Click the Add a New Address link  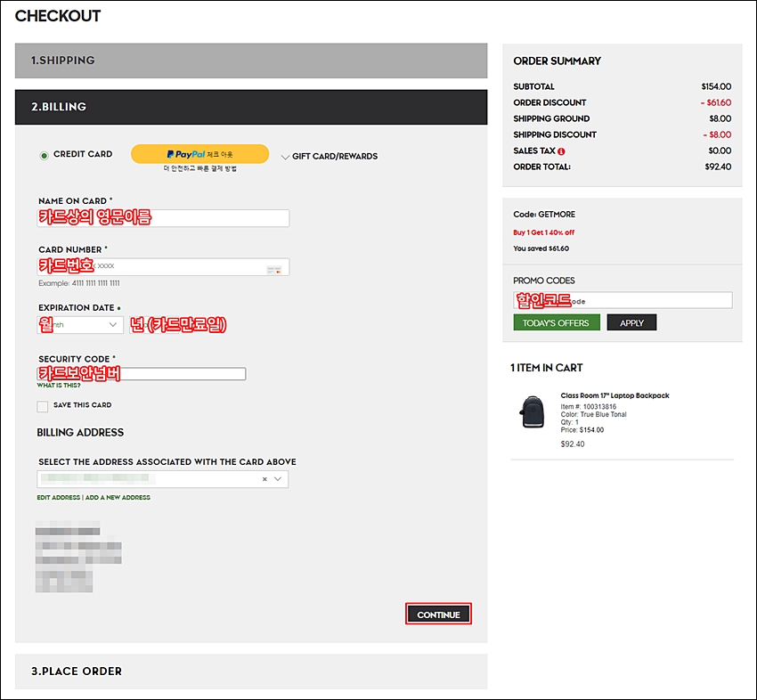click(118, 498)
